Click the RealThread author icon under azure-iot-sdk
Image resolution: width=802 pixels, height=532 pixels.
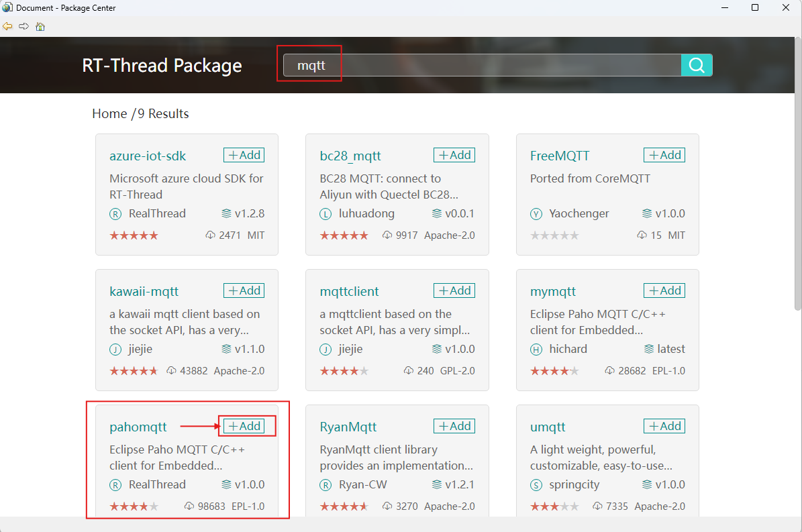(x=115, y=214)
